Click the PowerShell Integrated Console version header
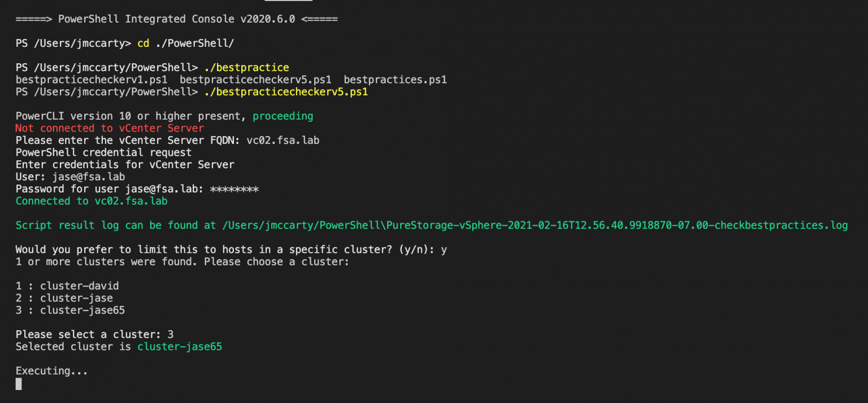 pyautogui.click(x=176, y=19)
